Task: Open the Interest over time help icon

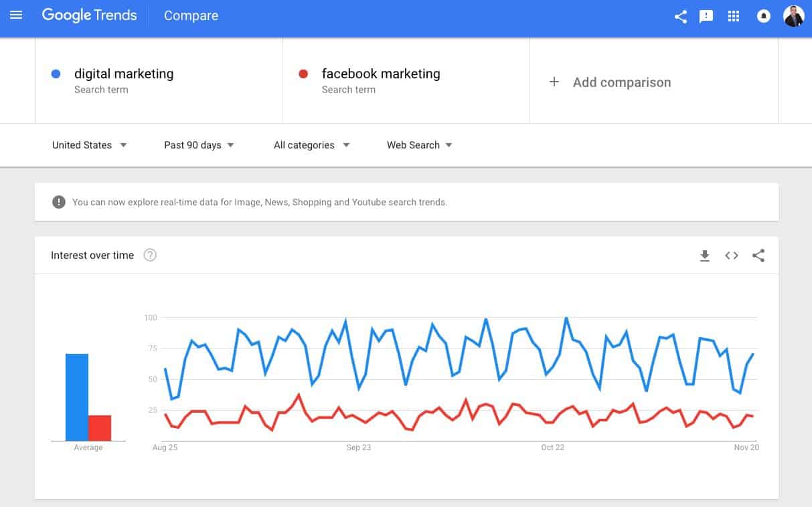Action: [150, 255]
